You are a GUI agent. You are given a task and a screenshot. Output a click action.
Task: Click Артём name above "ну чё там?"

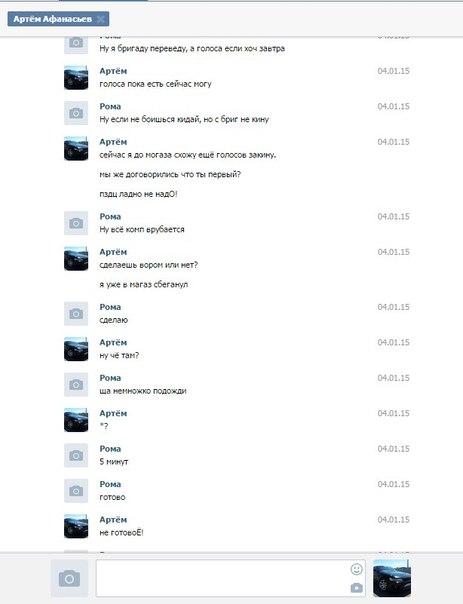tap(113, 342)
